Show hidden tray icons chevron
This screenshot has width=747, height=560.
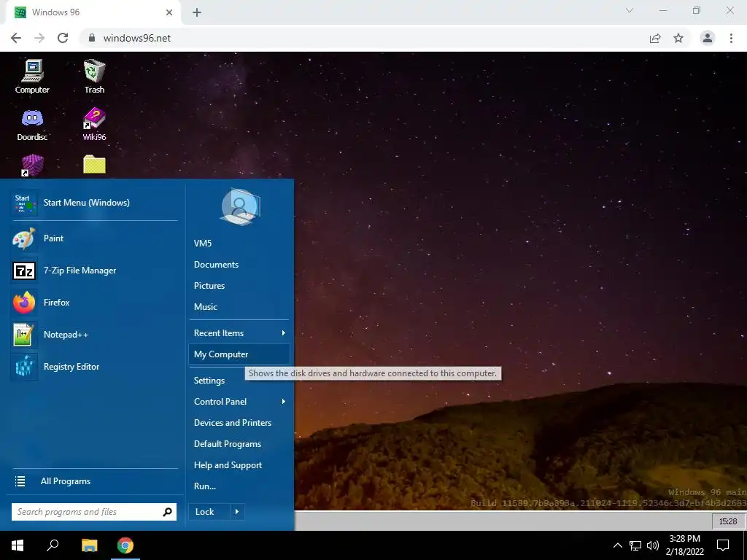tap(617, 545)
